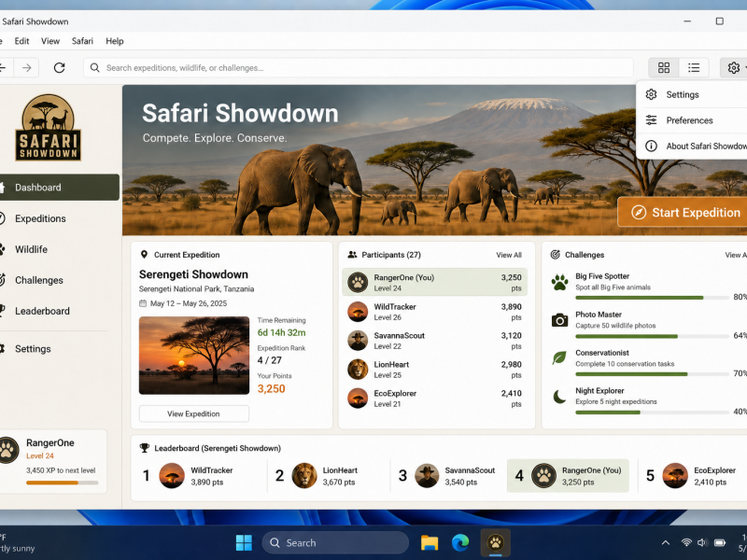Screen dimensions: 747x560
Task: Click the Big Five Spotter progress bar
Action: 652,298
